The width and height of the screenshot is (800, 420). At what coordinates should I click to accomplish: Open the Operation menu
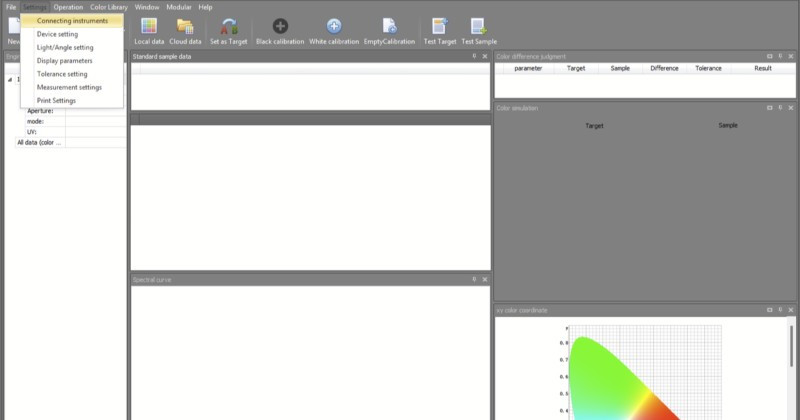tap(68, 7)
